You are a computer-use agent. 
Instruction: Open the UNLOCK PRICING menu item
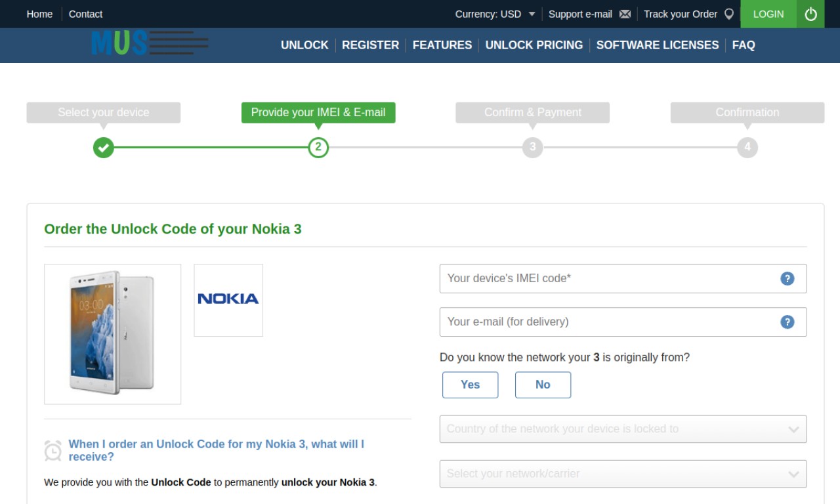click(534, 45)
